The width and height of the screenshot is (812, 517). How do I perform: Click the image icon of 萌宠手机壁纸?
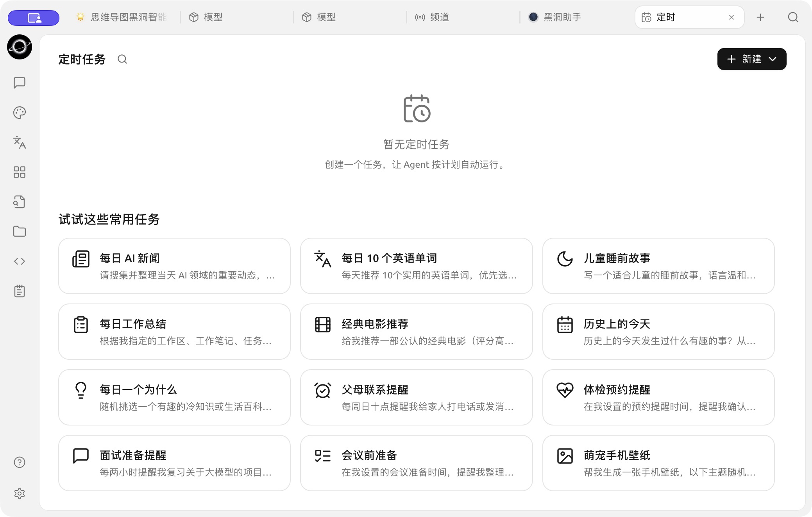pyautogui.click(x=565, y=456)
